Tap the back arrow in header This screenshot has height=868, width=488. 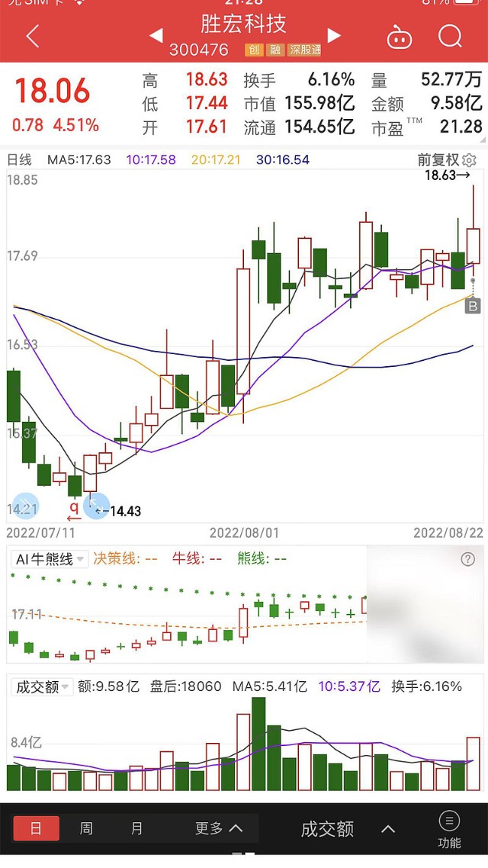pos(32,36)
